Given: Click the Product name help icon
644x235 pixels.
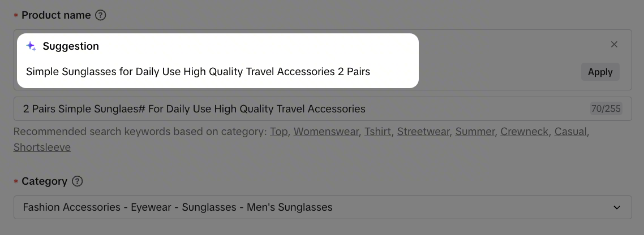Looking at the screenshot, I should [x=101, y=15].
